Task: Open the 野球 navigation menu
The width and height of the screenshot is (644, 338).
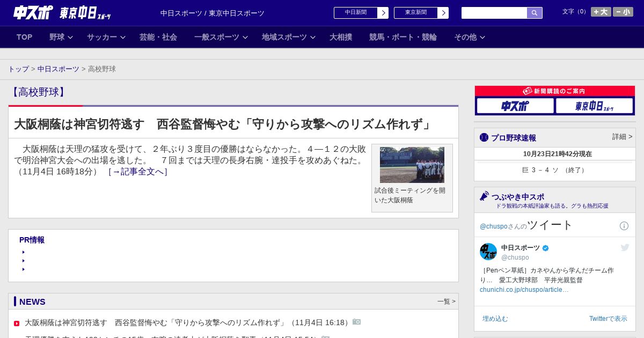Action: pos(57,37)
